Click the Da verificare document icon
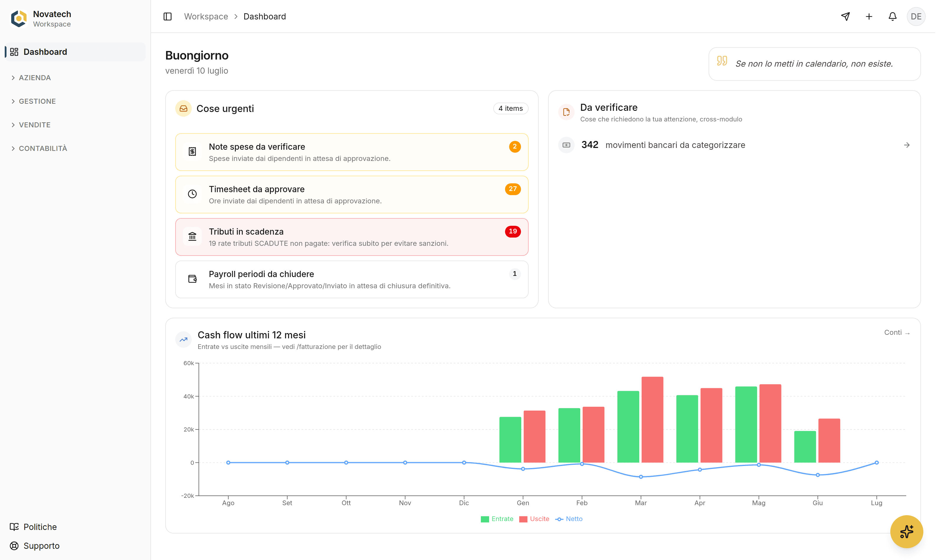 [566, 112]
